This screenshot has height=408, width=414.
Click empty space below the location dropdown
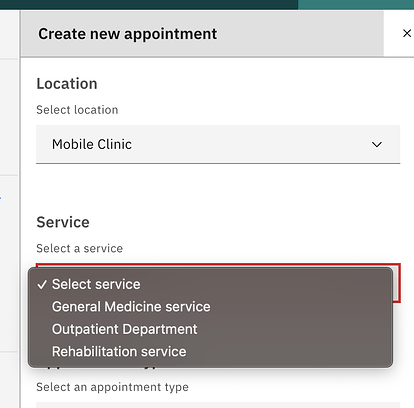[x=218, y=187]
